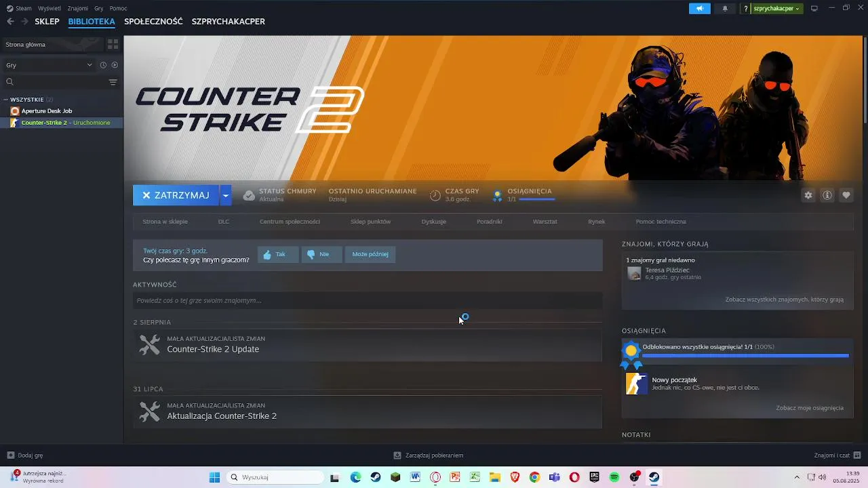Toggle sort by recent activity clock icon

coord(103,65)
